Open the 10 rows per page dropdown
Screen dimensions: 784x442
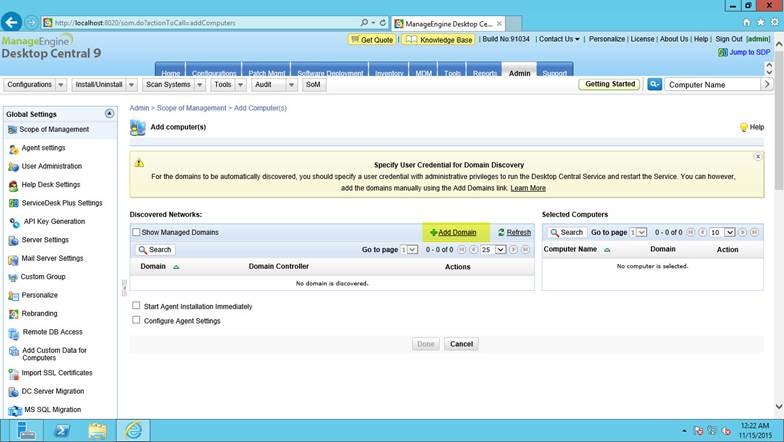pyautogui.click(x=722, y=232)
